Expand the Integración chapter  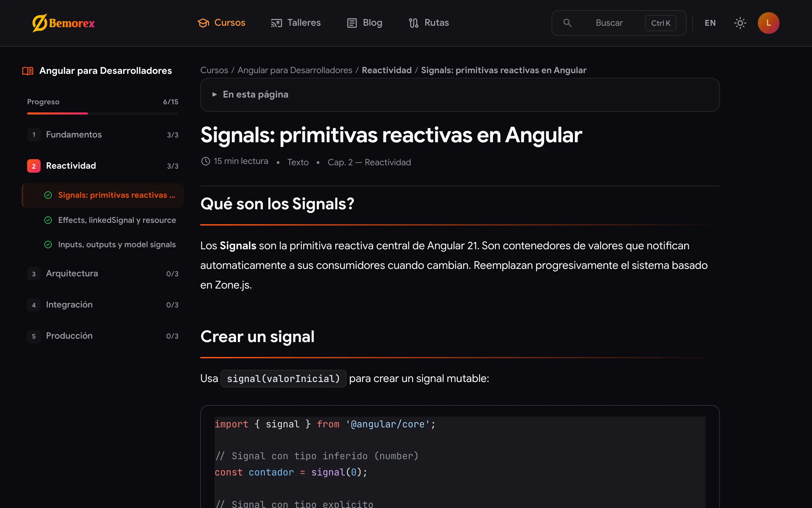click(103, 305)
